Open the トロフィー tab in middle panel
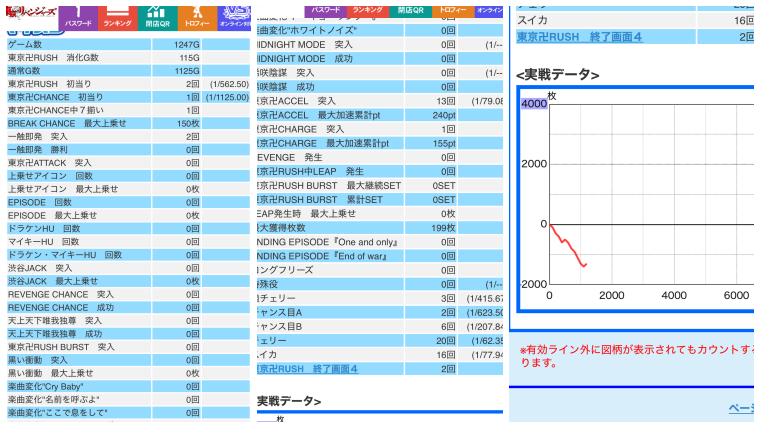The width and height of the screenshot is (760, 428). (x=451, y=8)
